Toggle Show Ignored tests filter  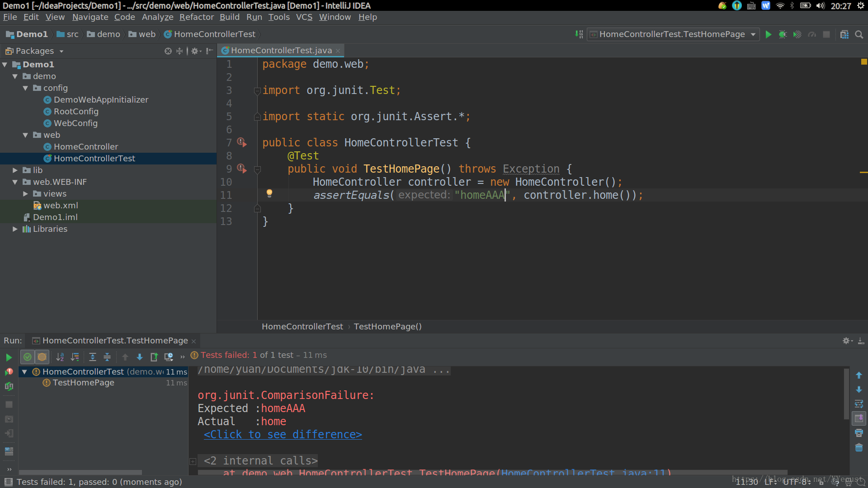tap(42, 357)
